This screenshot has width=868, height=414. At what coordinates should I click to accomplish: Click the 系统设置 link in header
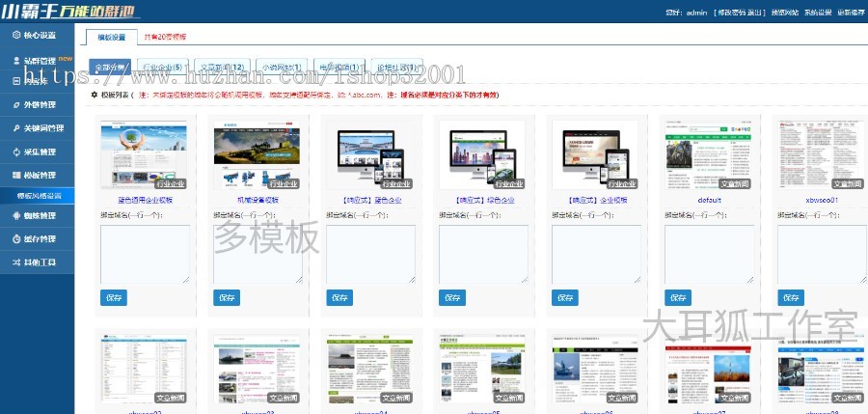pos(819,13)
